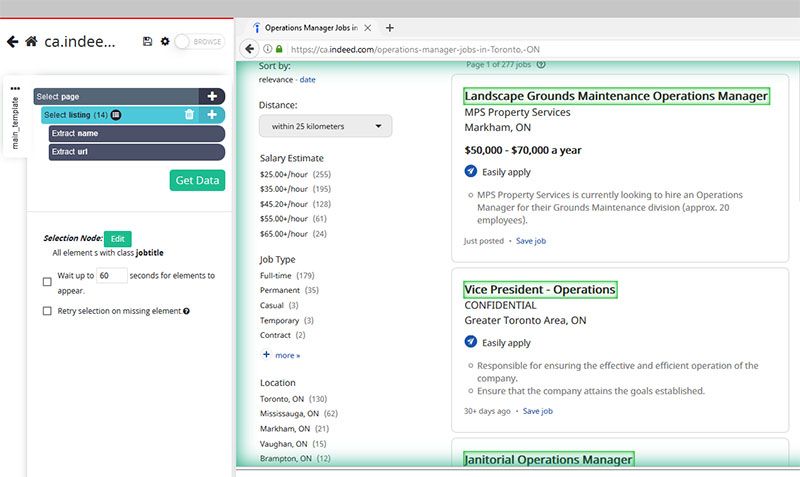Filter job type Permanent
The width and height of the screenshot is (800, 477).
click(x=280, y=290)
